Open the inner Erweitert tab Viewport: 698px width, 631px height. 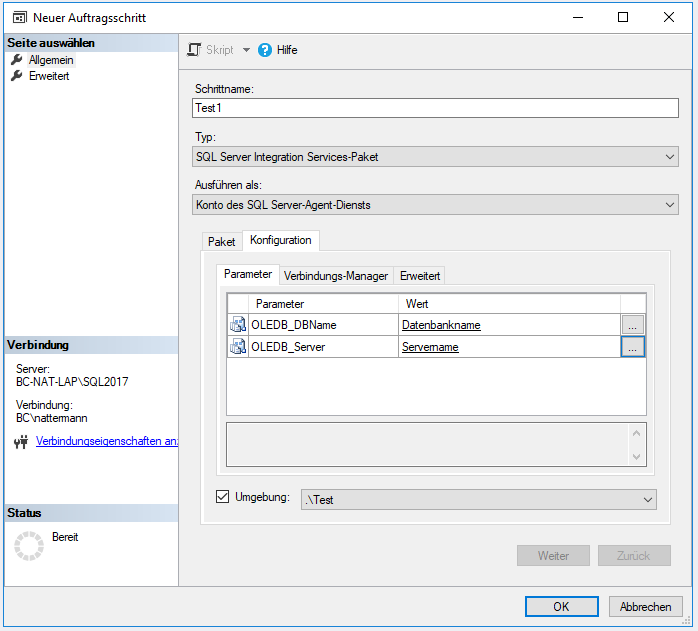pos(419,275)
